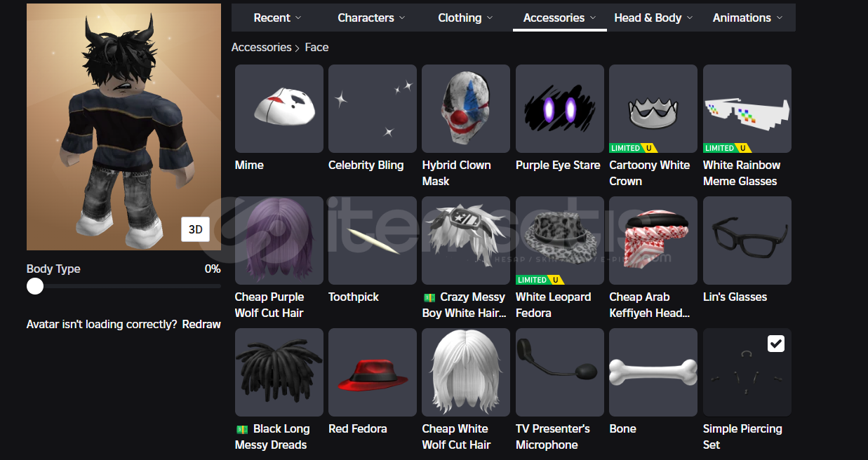The image size is (868, 460).
Task: Expand the Clothing dropdown chevron
Action: [x=490, y=18]
